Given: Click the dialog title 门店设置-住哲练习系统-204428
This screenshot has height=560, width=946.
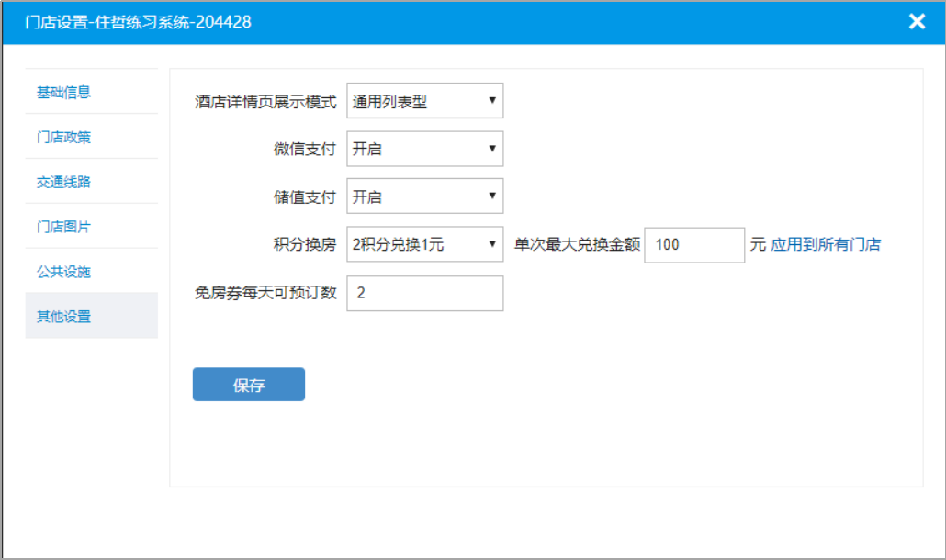Looking at the screenshot, I should [138, 22].
